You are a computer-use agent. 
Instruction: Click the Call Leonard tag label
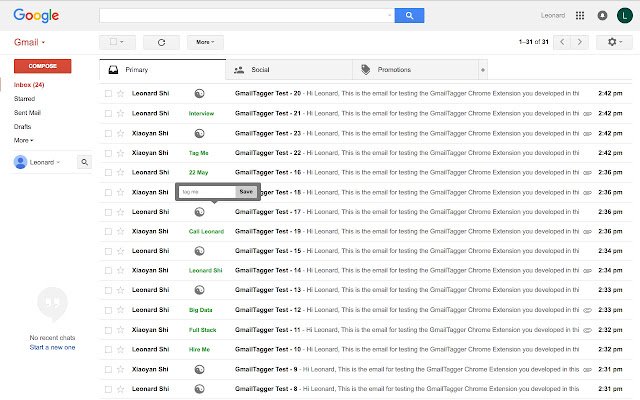tap(207, 231)
